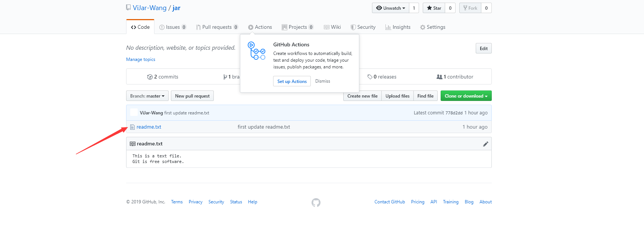Open latest commit hash 778d2dd
This screenshot has height=240, width=644.
(x=454, y=113)
